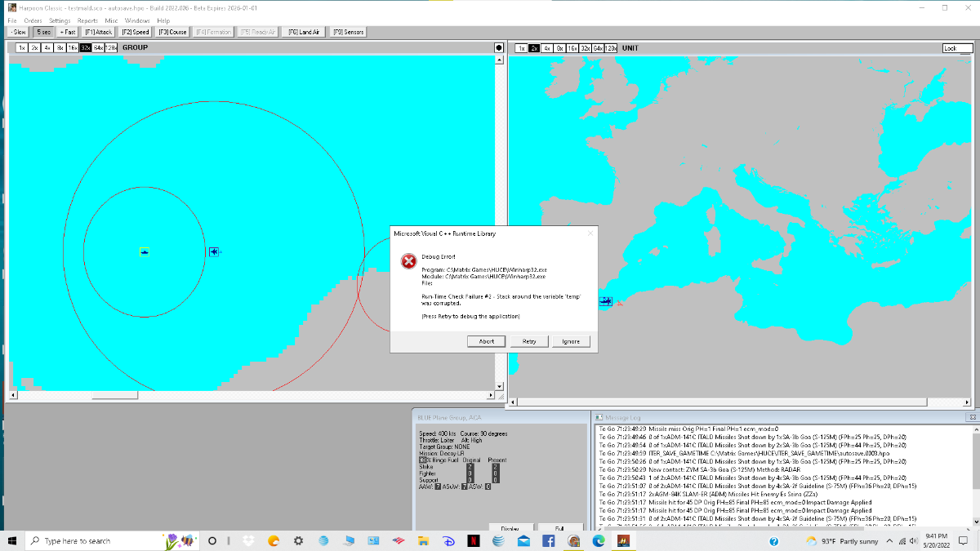Set Group map zoom to 64x
This screenshot has height=551, width=980.
tap(98, 47)
